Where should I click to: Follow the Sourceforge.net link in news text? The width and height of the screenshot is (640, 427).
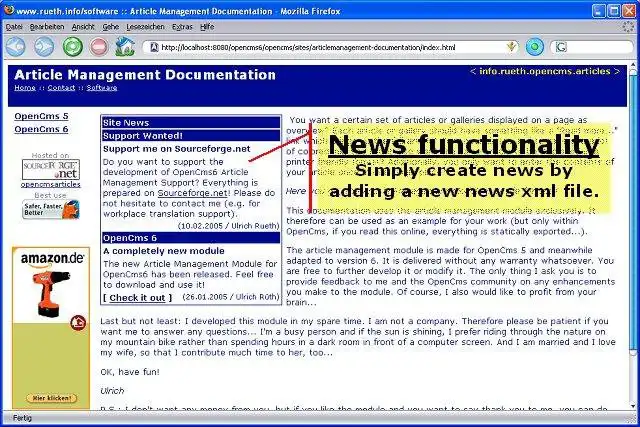tap(192, 193)
